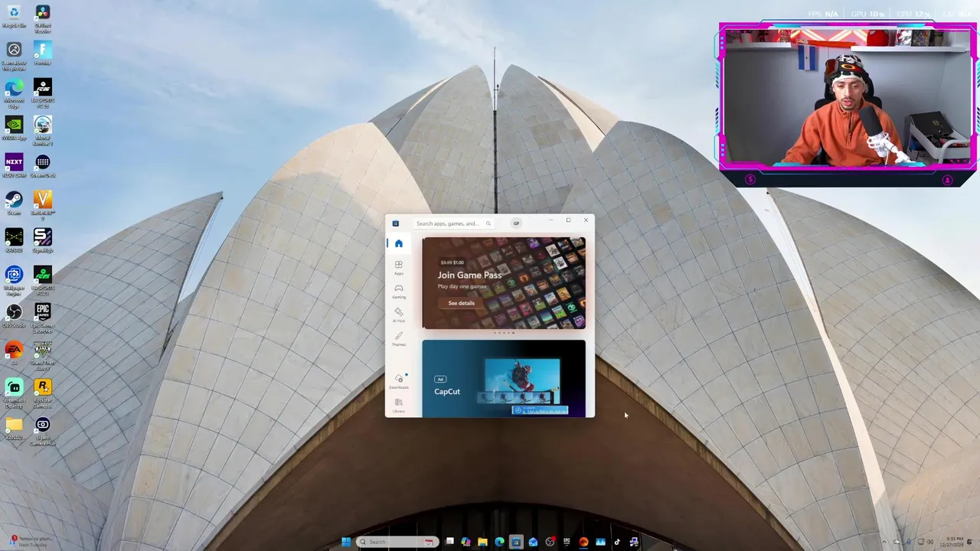The width and height of the screenshot is (980, 551).
Task: Select Epic Games Launcher desktop shortcut
Action: pos(43,318)
